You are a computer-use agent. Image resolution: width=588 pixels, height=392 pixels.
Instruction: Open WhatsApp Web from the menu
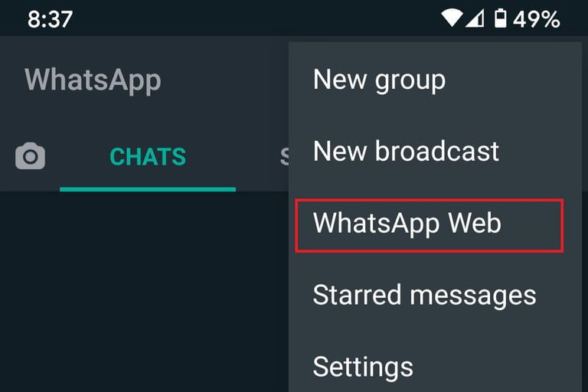[407, 224]
